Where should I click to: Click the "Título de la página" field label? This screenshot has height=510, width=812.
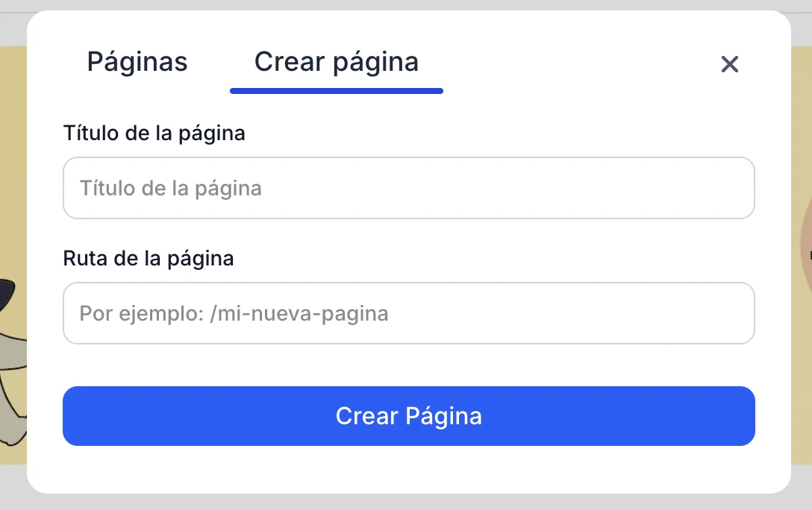click(x=154, y=133)
